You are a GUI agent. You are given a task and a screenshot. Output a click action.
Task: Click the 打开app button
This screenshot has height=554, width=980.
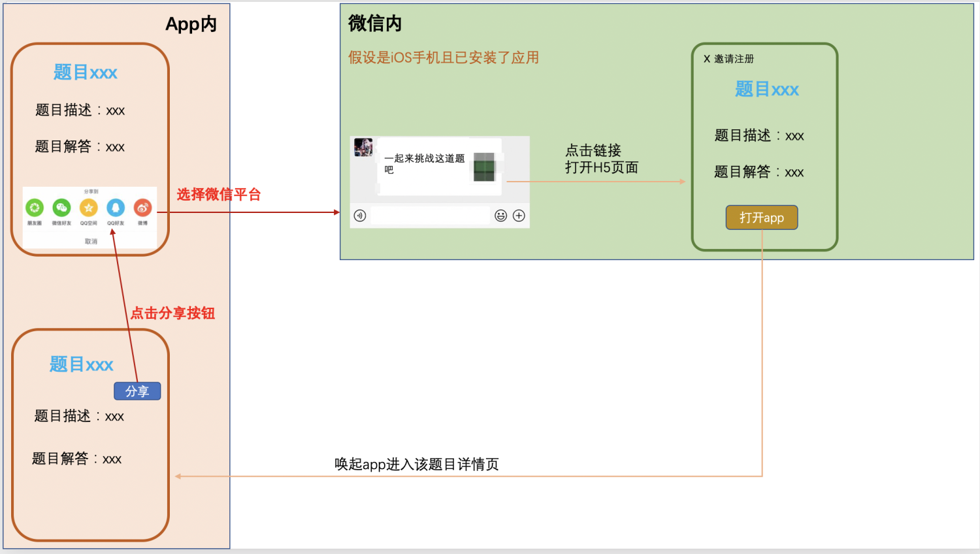tap(762, 218)
